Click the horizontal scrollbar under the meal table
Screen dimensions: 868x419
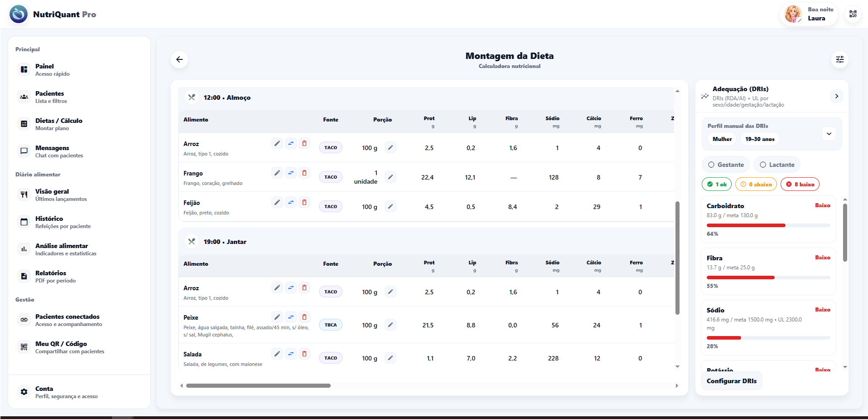tap(258, 386)
